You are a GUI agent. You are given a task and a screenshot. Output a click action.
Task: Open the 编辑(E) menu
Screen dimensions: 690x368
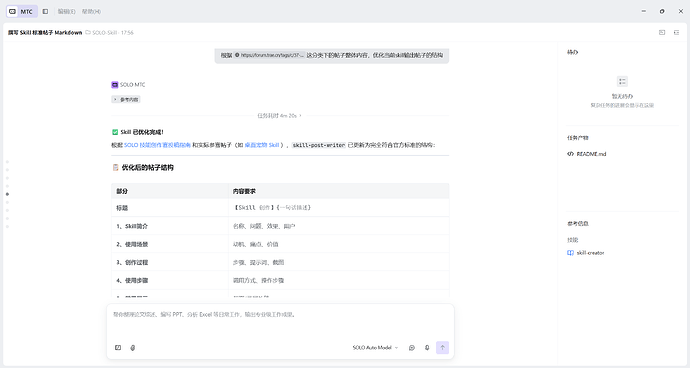(67, 11)
